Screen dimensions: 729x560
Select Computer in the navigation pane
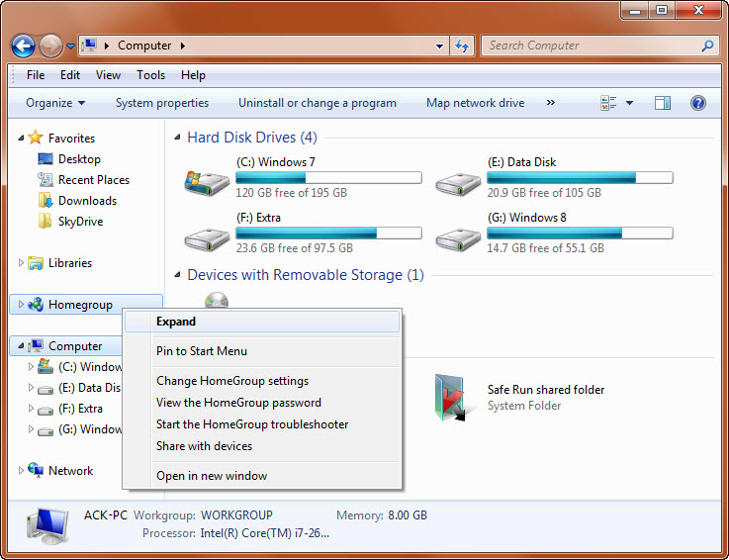click(75, 346)
